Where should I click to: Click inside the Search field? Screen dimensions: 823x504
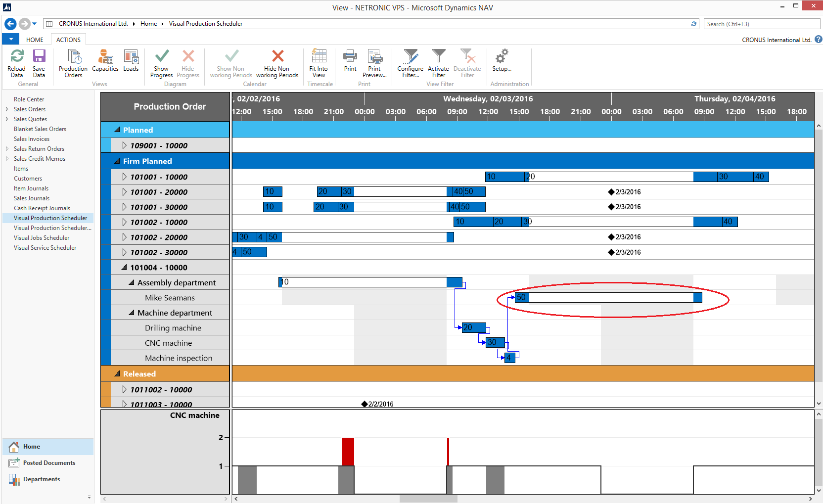[x=762, y=24]
